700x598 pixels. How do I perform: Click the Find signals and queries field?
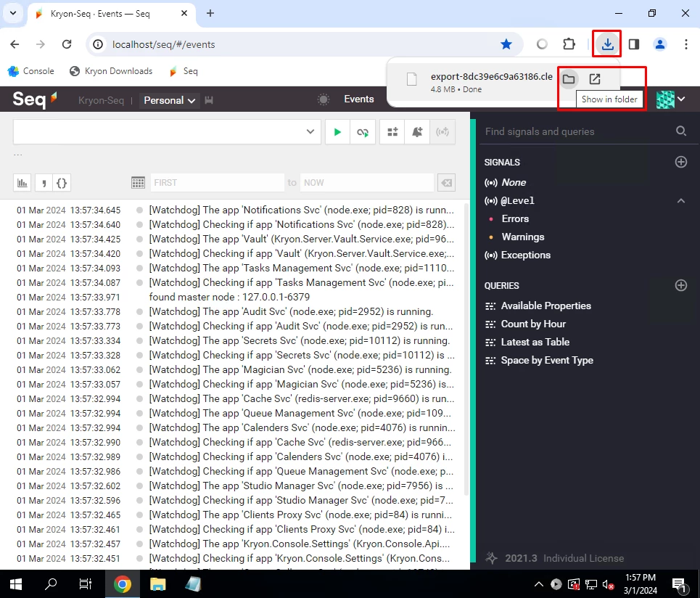tap(578, 131)
